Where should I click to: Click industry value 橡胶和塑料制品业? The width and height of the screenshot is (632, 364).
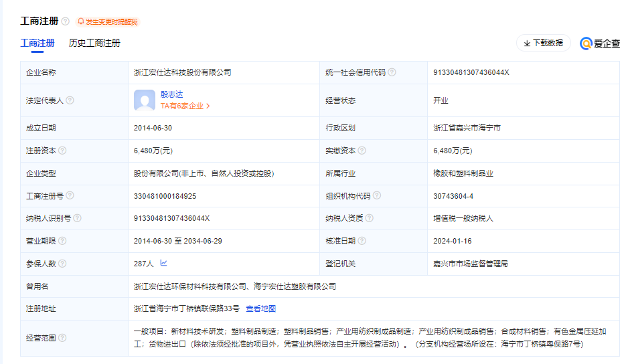463,173
